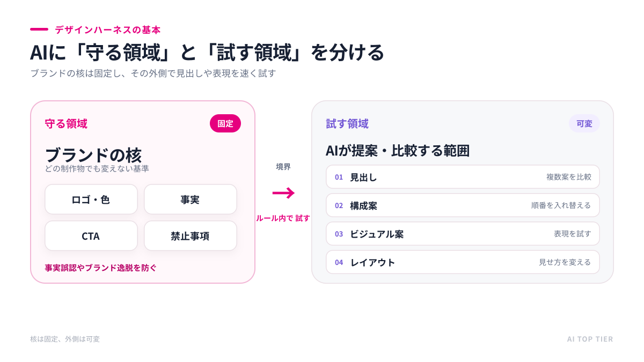Click the ブランドの核 heading
The image size is (644, 362).
(x=93, y=155)
